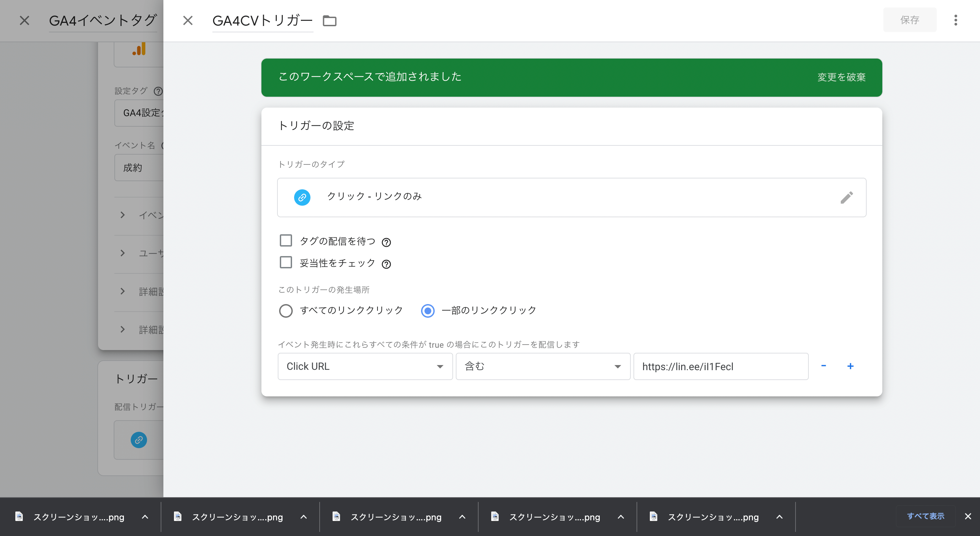
Task: Expand first screenshot download chevron menu
Action: pyautogui.click(x=145, y=517)
